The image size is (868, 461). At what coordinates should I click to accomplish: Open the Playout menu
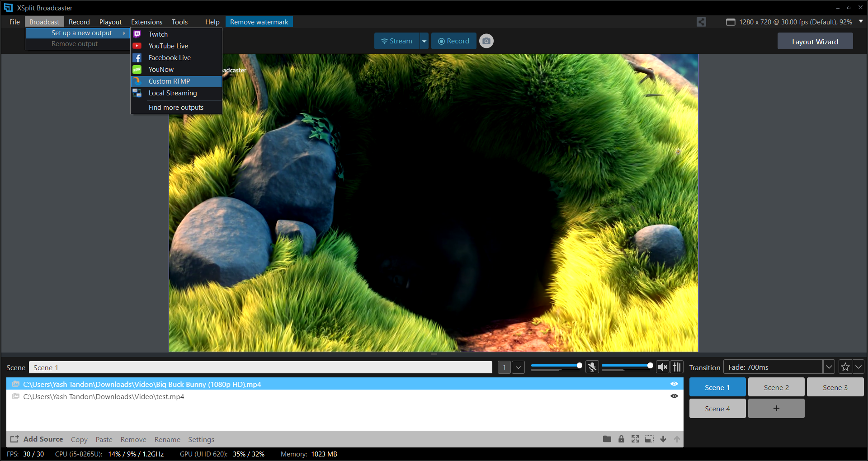tap(110, 22)
